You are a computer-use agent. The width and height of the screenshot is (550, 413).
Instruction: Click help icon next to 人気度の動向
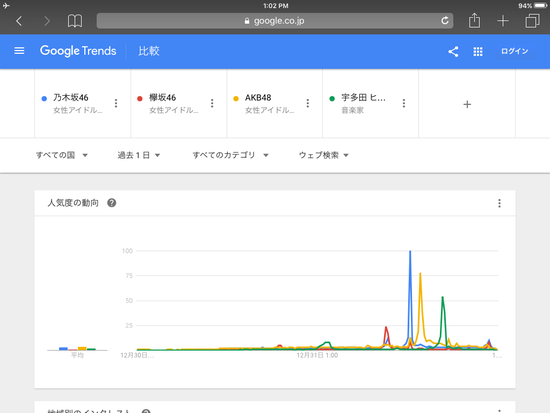click(x=112, y=203)
